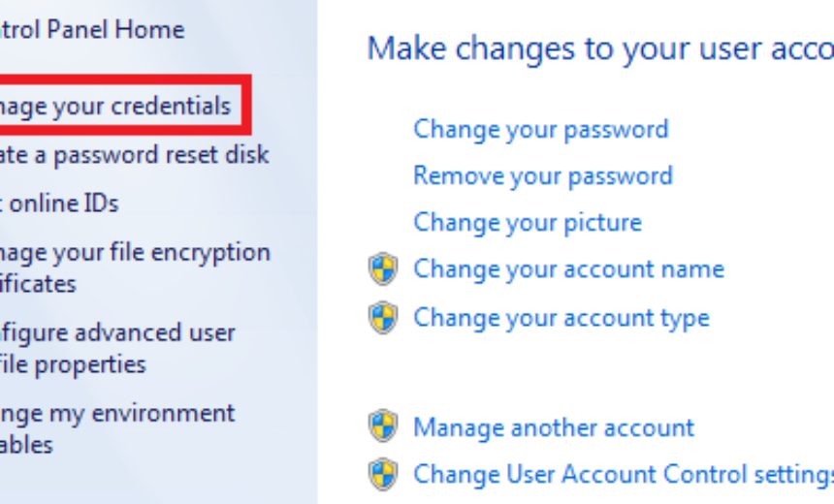Screen dimensions: 834x504
Task: Select Remove your password
Action: tap(543, 176)
